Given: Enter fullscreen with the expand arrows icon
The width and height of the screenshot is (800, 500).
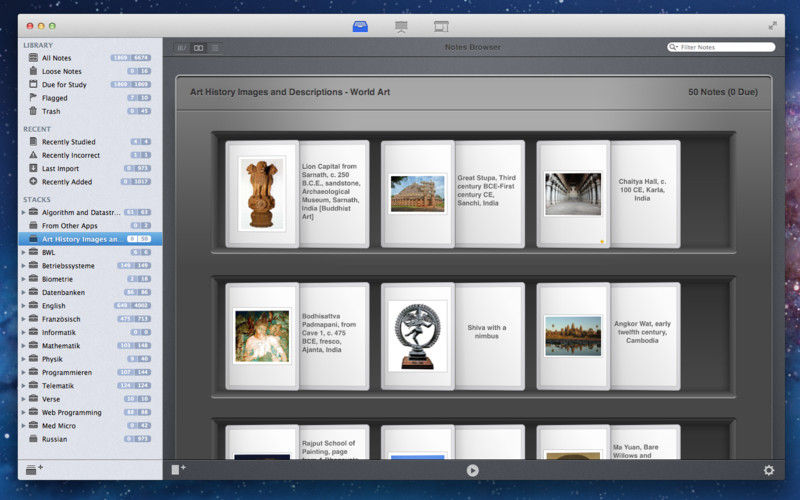Looking at the screenshot, I should coord(772,26).
